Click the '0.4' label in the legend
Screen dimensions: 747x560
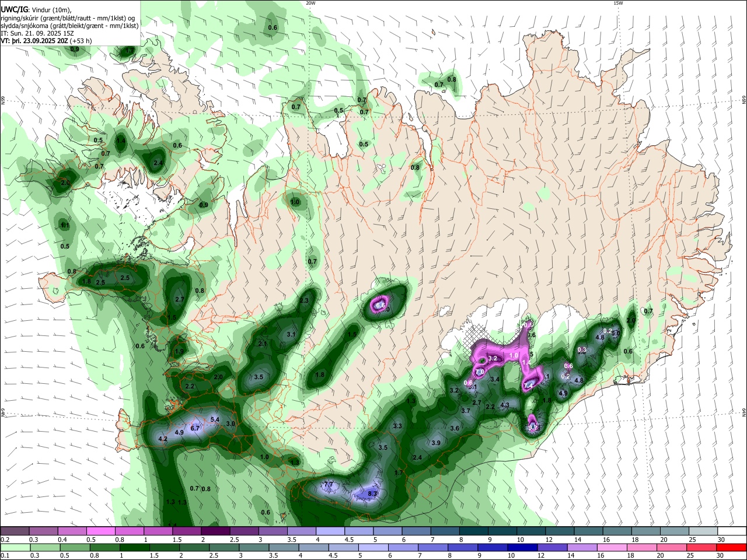(x=62, y=540)
